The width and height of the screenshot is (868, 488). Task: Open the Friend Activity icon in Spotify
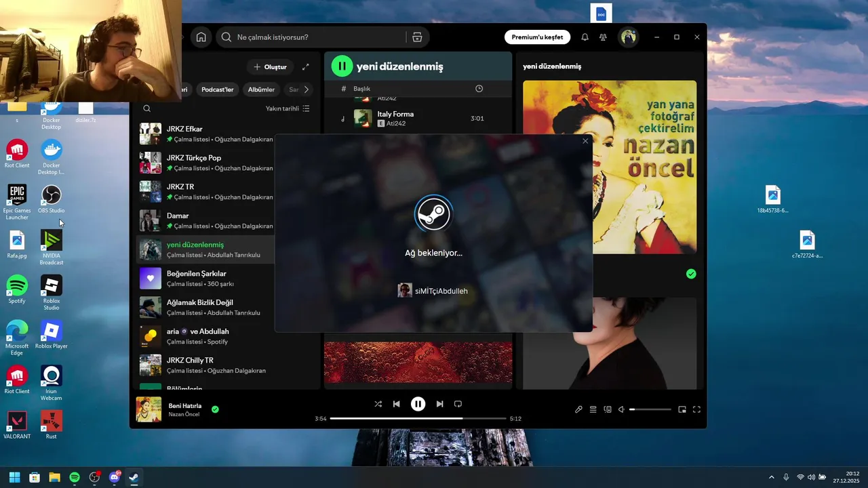(x=603, y=37)
